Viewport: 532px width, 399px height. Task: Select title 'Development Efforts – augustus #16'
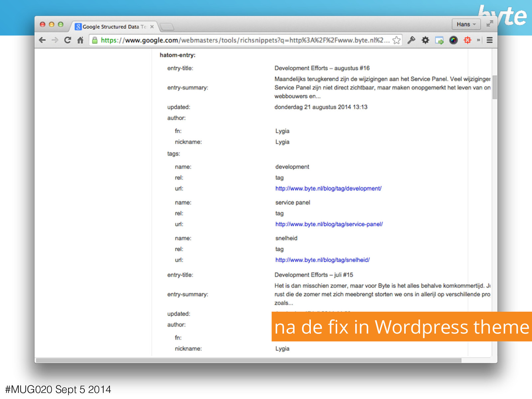(322, 68)
